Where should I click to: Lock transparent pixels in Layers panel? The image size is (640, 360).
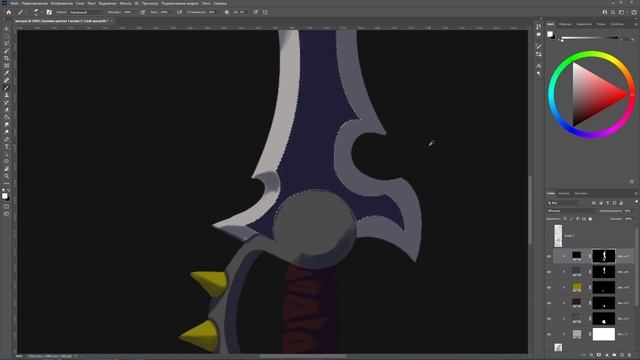pos(565,219)
